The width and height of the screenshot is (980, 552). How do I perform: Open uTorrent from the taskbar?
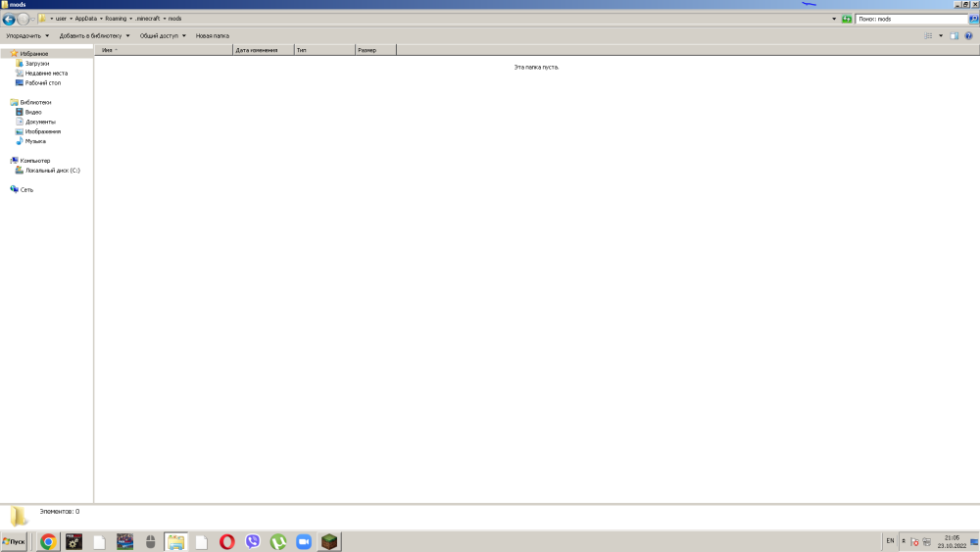point(278,541)
